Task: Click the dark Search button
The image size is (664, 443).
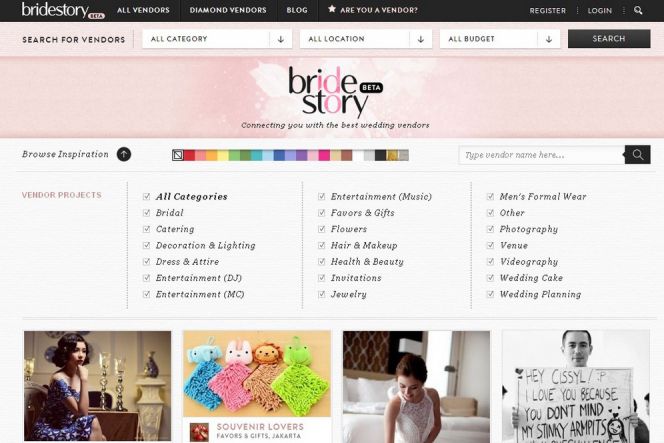Action: click(609, 39)
